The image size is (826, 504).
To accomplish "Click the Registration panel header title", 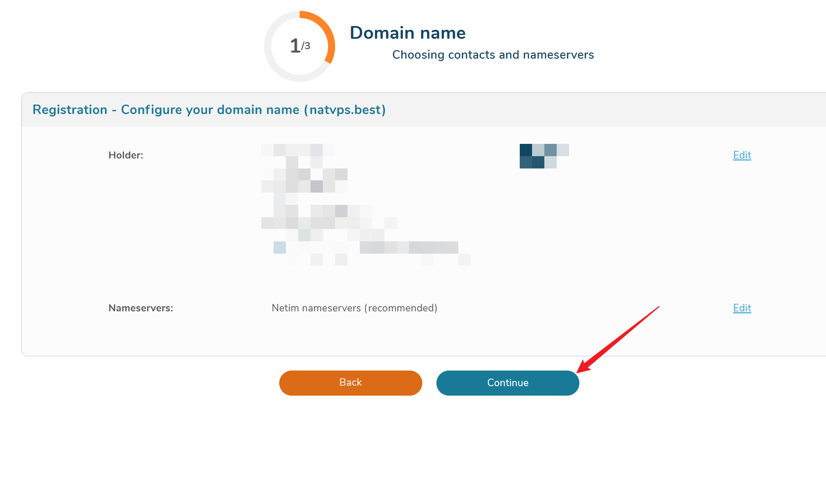I will 209,110.
